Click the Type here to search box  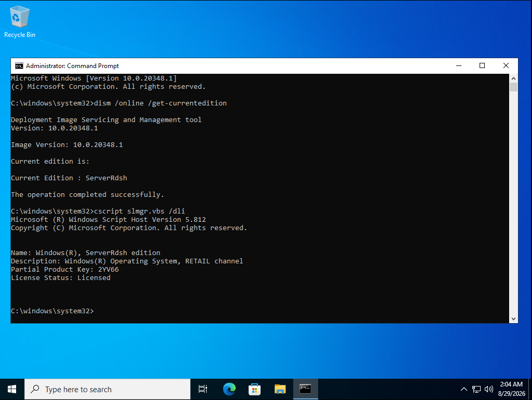[107, 389]
